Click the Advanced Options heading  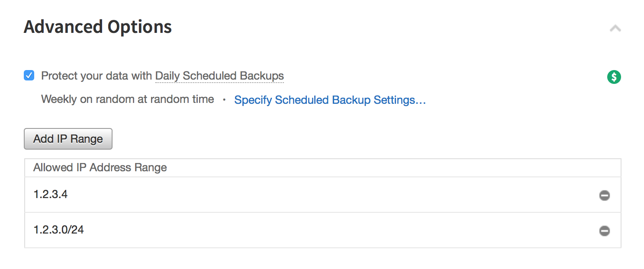(98, 27)
